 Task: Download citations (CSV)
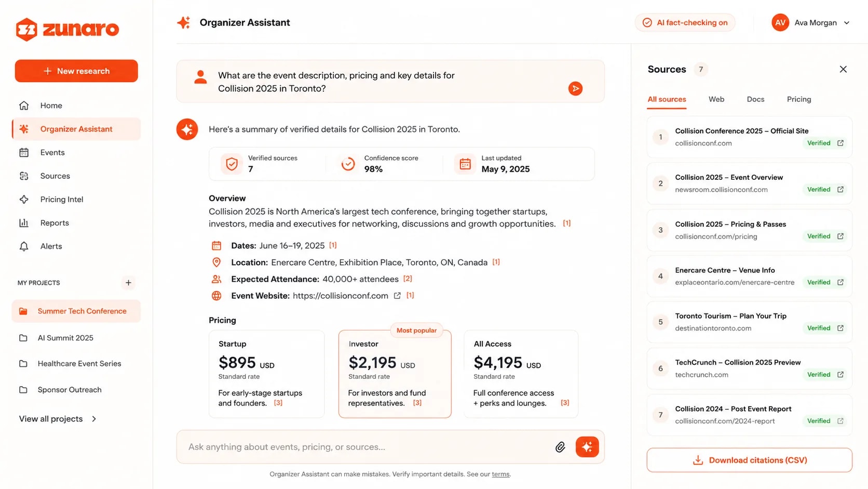(x=750, y=460)
